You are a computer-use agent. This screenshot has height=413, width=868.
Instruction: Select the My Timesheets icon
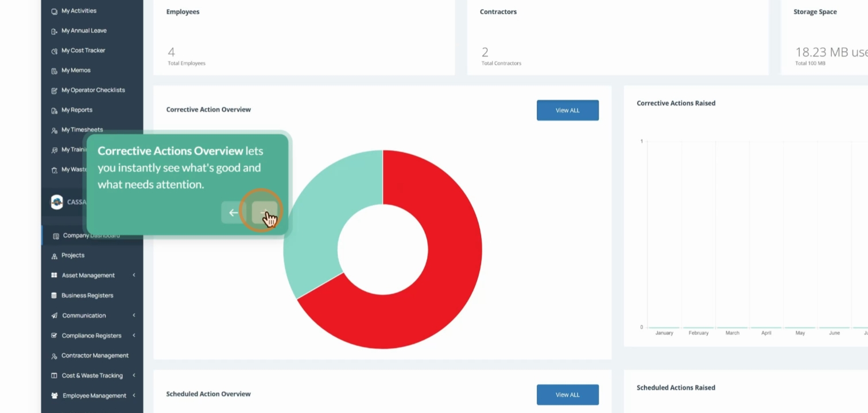55,130
